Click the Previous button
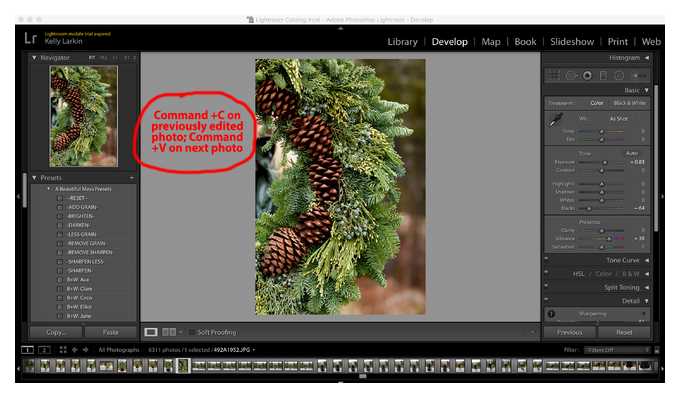 pyautogui.click(x=569, y=332)
